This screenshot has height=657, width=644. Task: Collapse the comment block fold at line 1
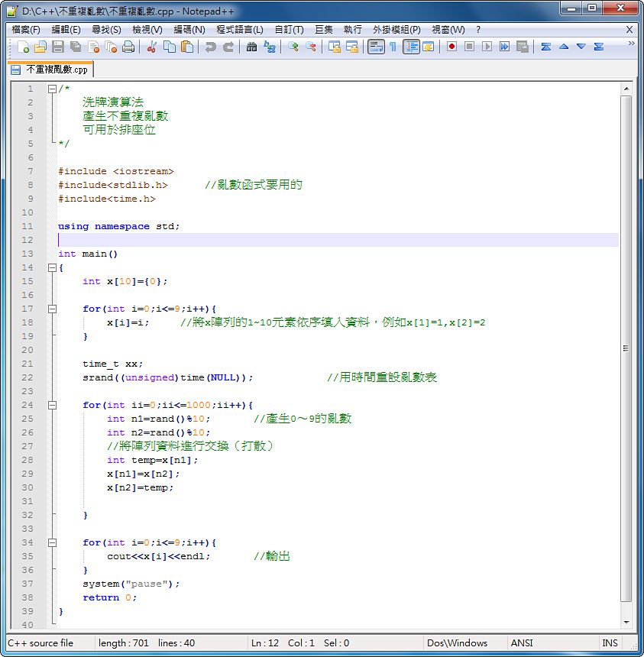coord(53,89)
